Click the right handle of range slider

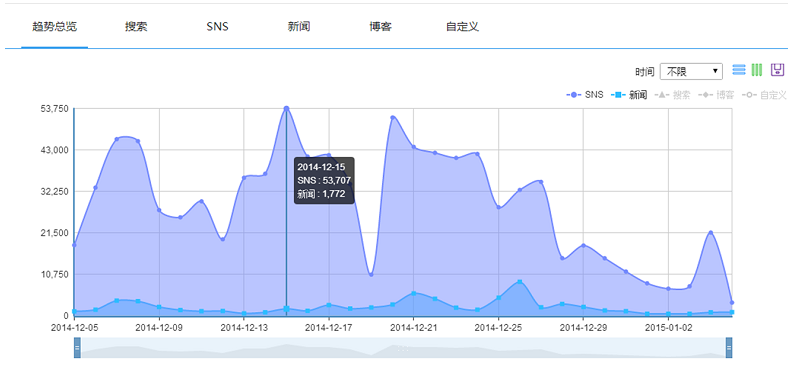click(729, 348)
